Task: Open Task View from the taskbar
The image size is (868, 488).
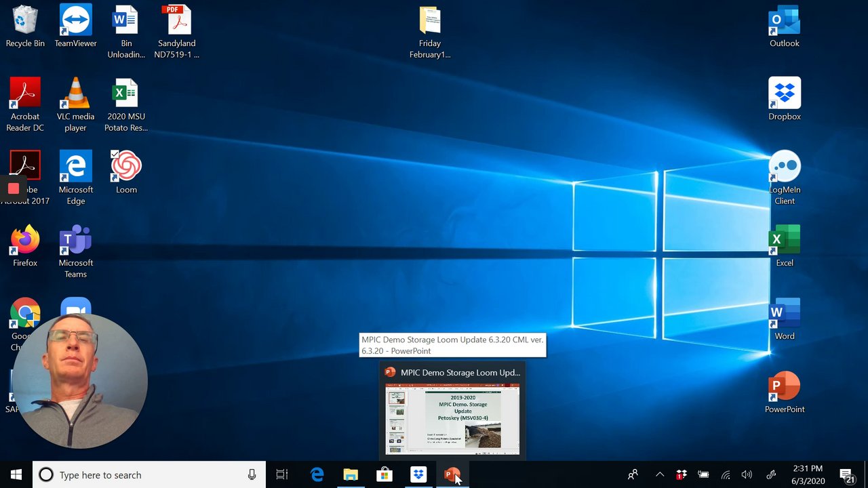Action: click(282, 474)
